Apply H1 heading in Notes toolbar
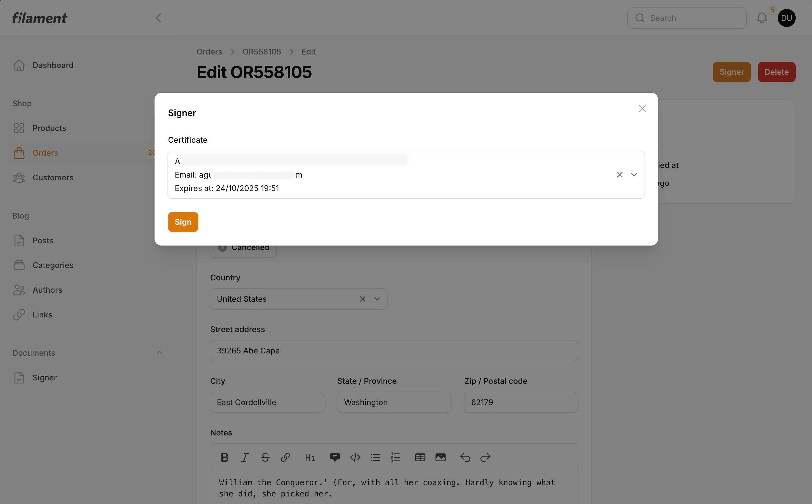The width and height of the screenshot is (812, 504). 310,457
